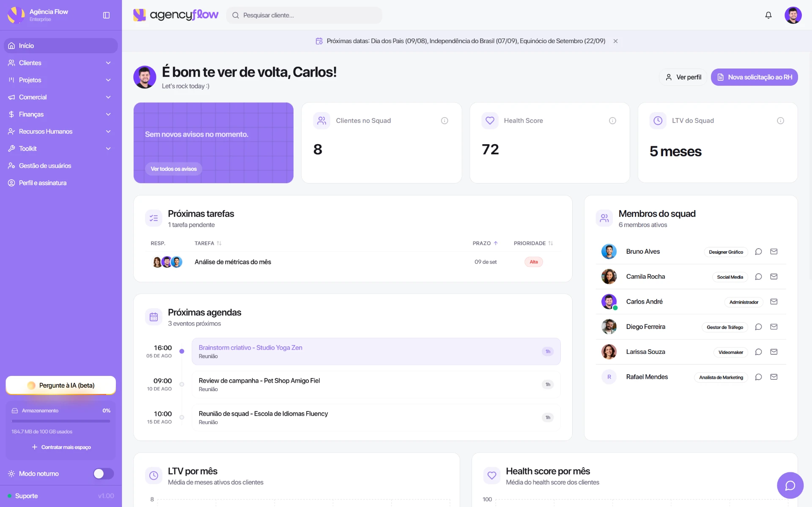Image resolution: width=812 pixels, height=507 pixels.
Task: Show info for Health Score card
Action: [x=612, y=121]
